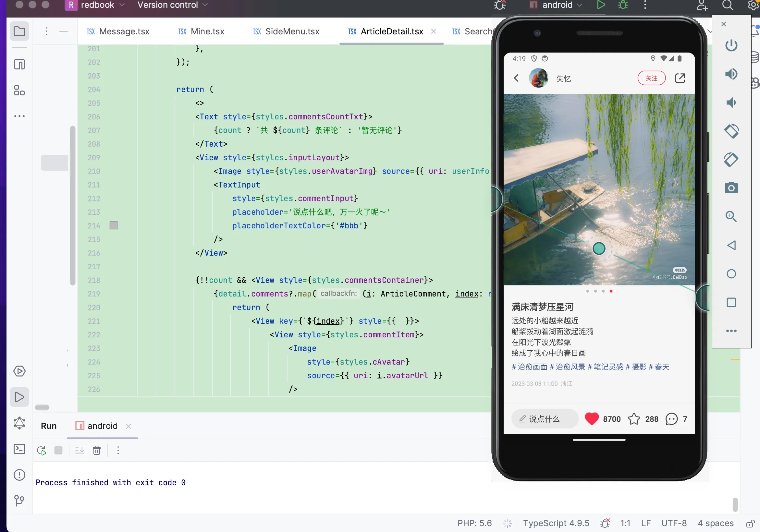760x532 pixels.
Task: Toggle the heart like on the article
Action: tap(592, 419)
